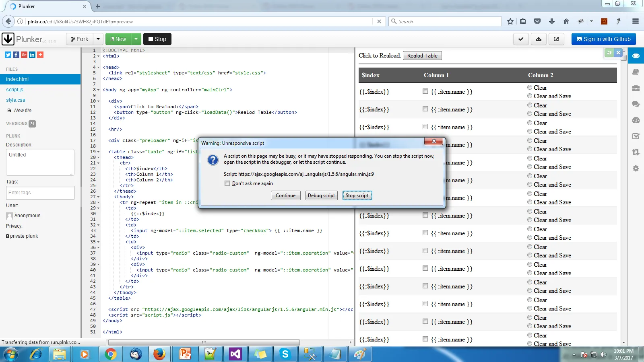Open the comments chat bubble icon

[x=636, y=104]
